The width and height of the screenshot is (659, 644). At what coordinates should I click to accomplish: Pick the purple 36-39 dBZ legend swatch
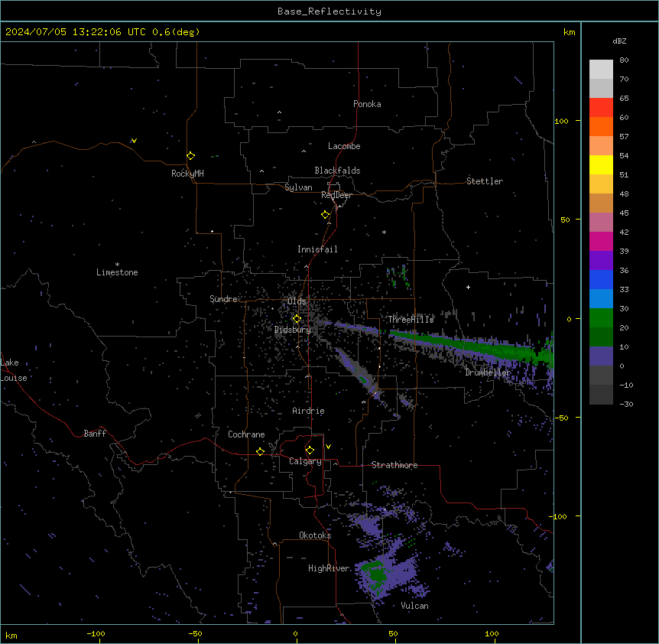[601, 261]
